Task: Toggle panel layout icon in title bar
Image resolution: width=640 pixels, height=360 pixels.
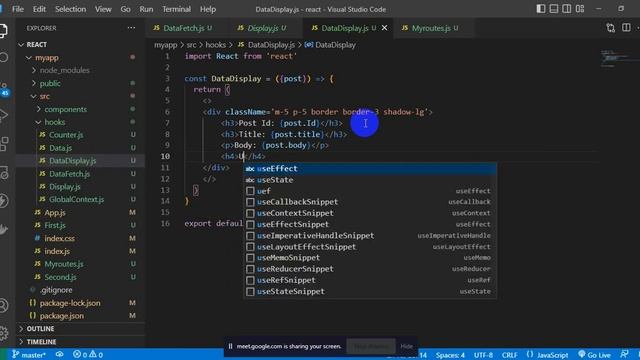Action: point(553,9)
